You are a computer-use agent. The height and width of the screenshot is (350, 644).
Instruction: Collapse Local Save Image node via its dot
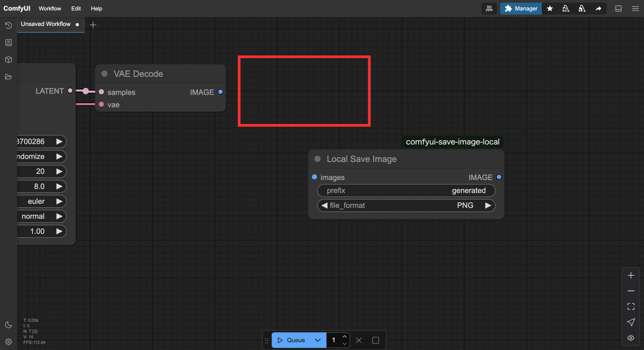coord(318,159)
